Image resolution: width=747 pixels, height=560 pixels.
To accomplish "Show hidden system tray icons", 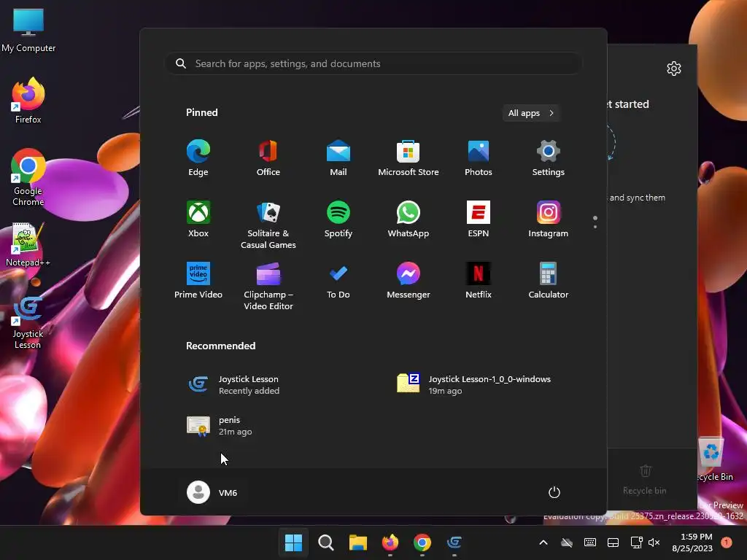I will pyautogui.click(x=543, y=542).
